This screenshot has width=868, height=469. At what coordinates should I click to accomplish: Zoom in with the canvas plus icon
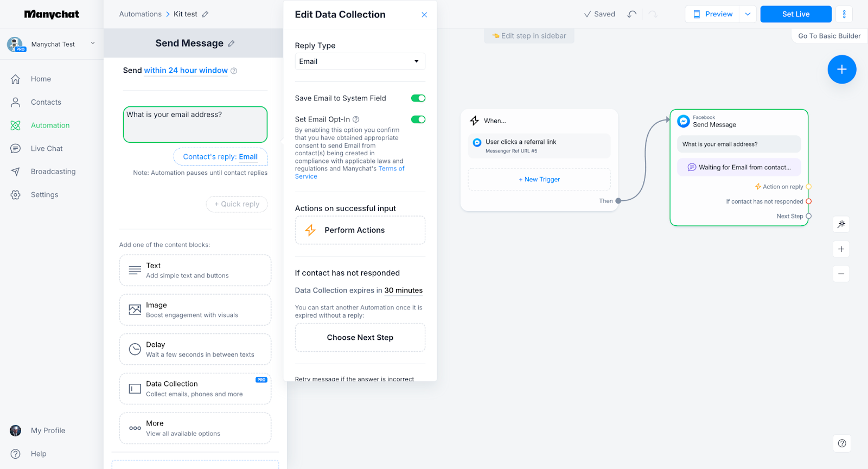(841, 249)
